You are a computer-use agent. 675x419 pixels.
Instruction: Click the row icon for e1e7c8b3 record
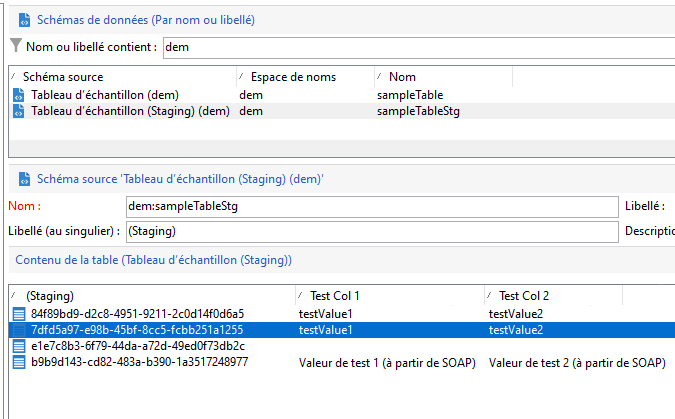(19, 346)
